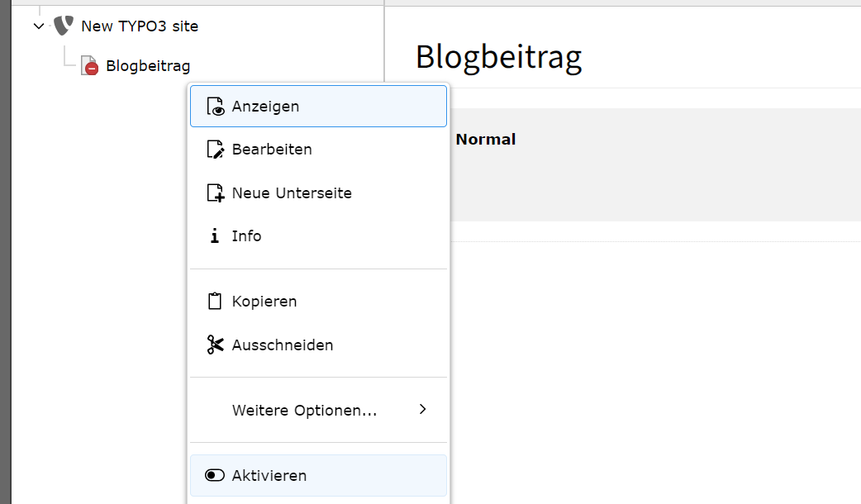Select the Blogbeitrag page tree row
Screen dimensions: 861x504
click(148, 66)
